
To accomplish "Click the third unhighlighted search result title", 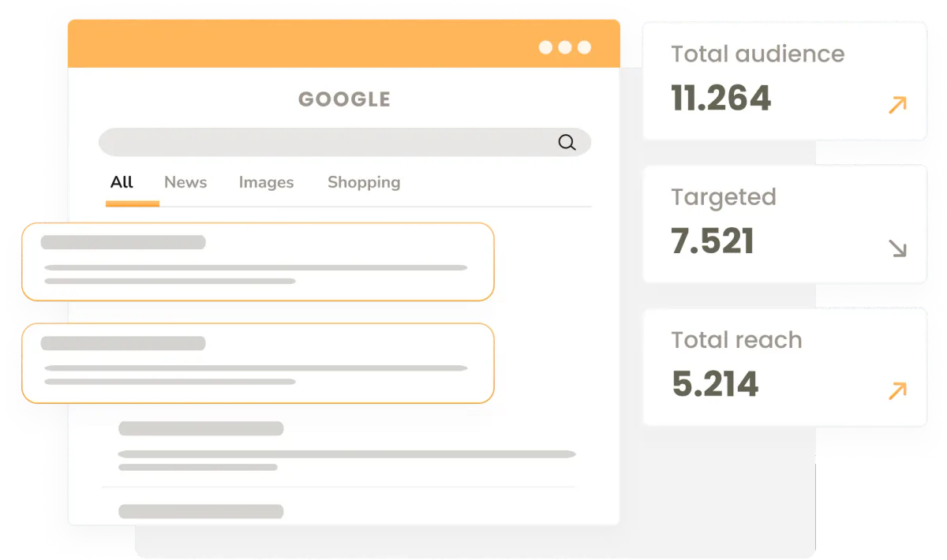I will click(x=200, y=428).
